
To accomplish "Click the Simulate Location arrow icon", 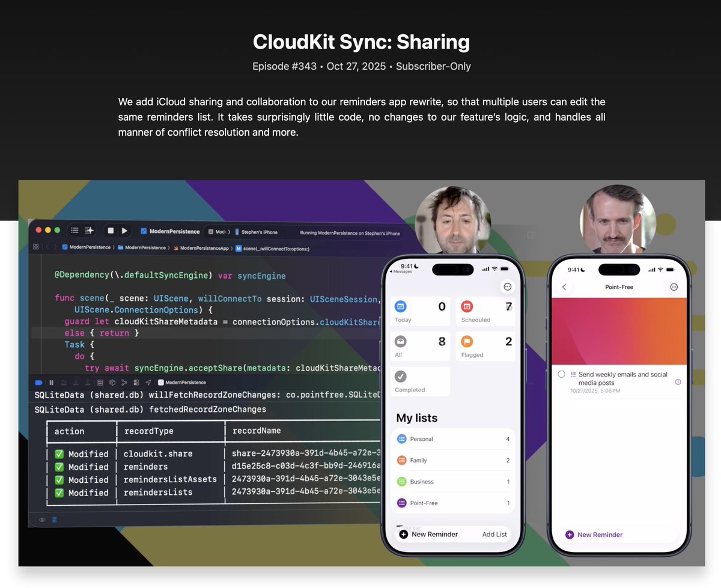I will (x=148, y=383).
